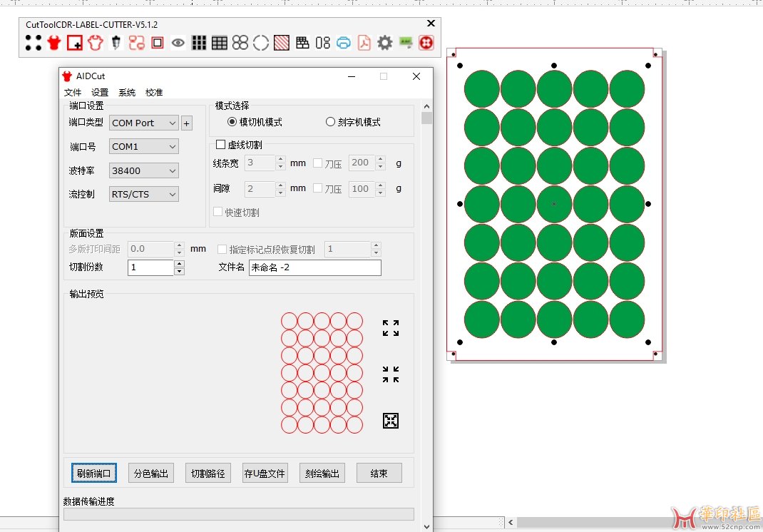The image size is (763, 532).
Task: Click the boxed fit-to-window preview icon
Action: [x=391, y=421]
